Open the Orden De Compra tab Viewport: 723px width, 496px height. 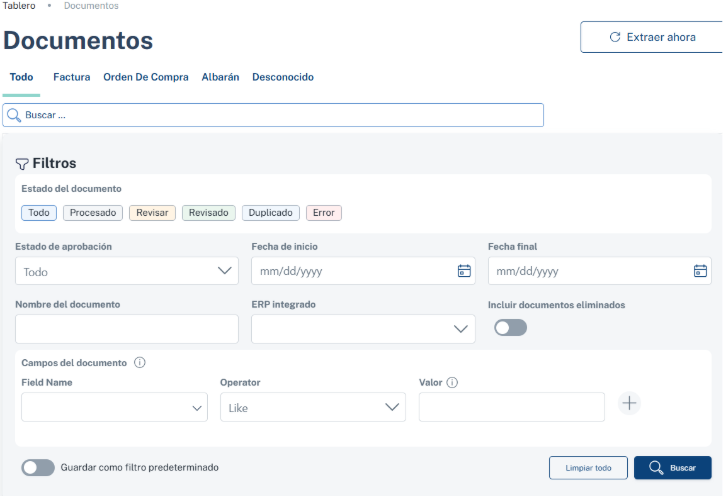(146, 77)
